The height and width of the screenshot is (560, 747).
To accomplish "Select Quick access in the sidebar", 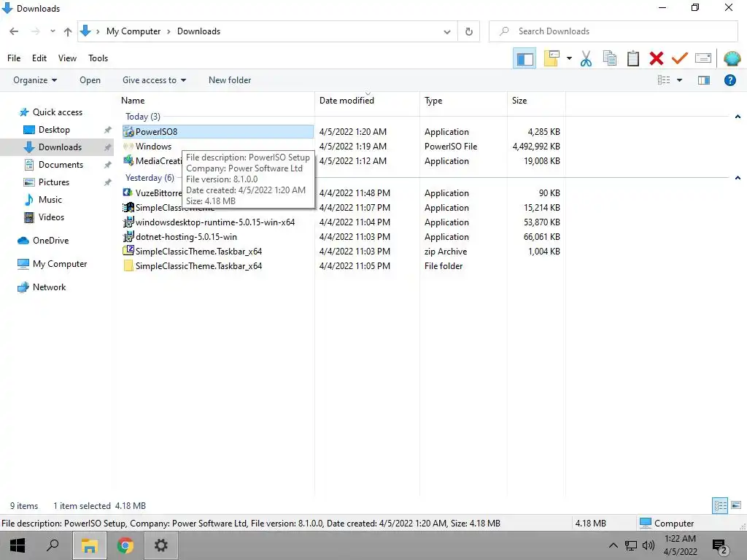I will tap(57, 112).
